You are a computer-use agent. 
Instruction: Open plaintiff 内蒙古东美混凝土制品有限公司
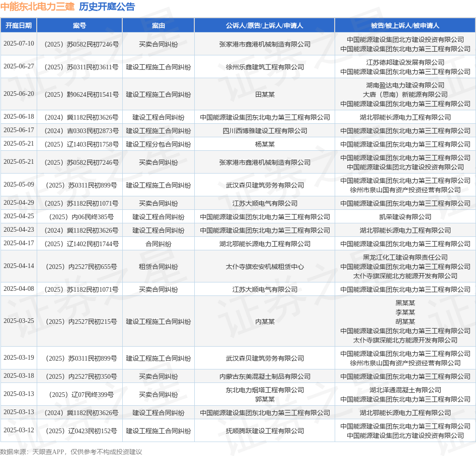click(x=264, y=376)
